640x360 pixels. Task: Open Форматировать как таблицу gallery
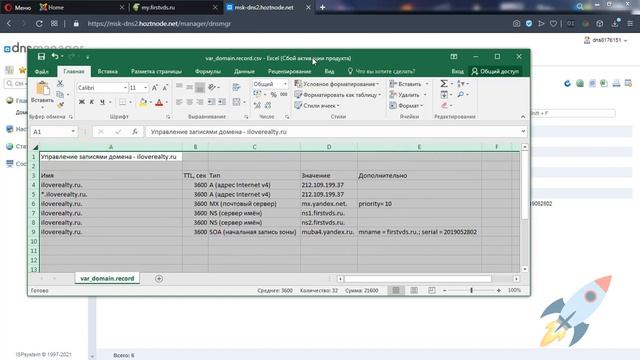[x=338, y=95]
